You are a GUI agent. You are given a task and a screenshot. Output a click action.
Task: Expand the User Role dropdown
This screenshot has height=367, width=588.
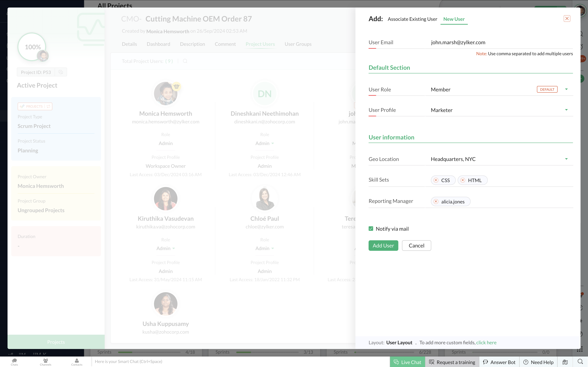[566, 89]
